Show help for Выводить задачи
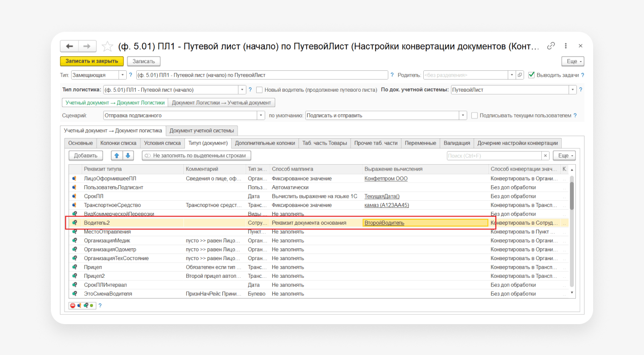This screenshot has height=355, width=644. [x=582, y=75]
